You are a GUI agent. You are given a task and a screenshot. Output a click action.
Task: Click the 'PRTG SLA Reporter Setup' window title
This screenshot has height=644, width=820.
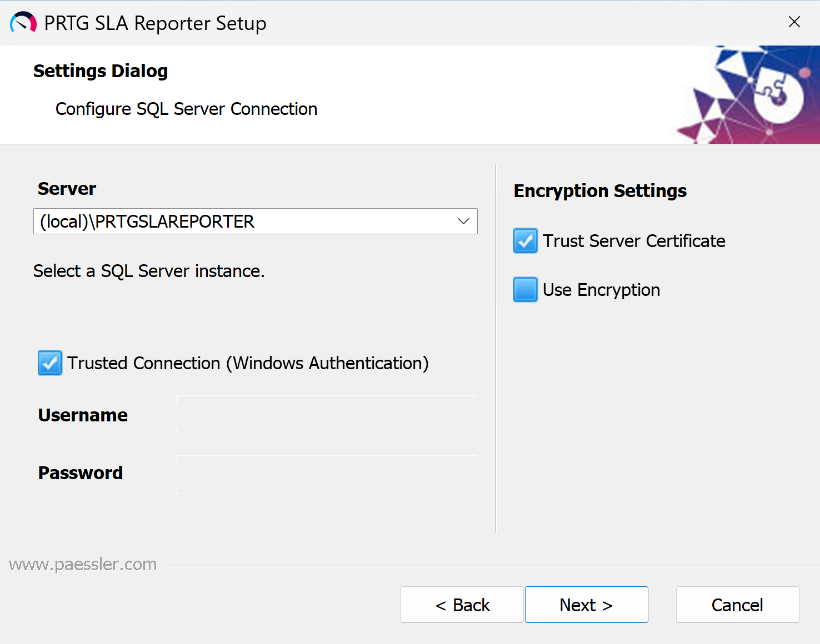(156, 23)
